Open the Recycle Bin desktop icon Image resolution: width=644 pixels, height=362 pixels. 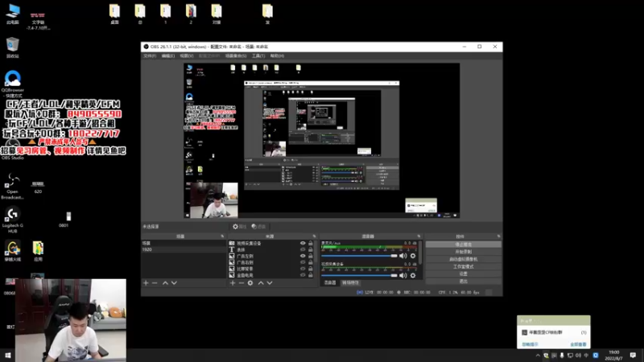coord(13,47)
